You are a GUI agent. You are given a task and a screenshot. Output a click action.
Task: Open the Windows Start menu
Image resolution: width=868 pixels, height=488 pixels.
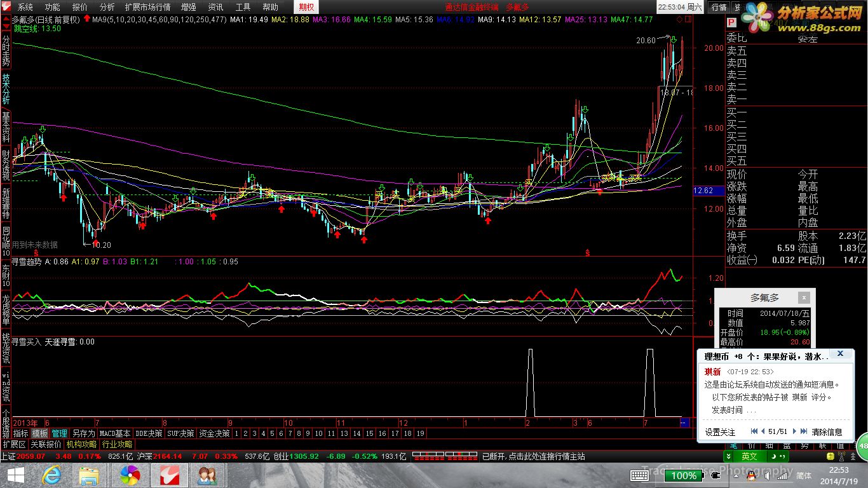coord(15,475)
